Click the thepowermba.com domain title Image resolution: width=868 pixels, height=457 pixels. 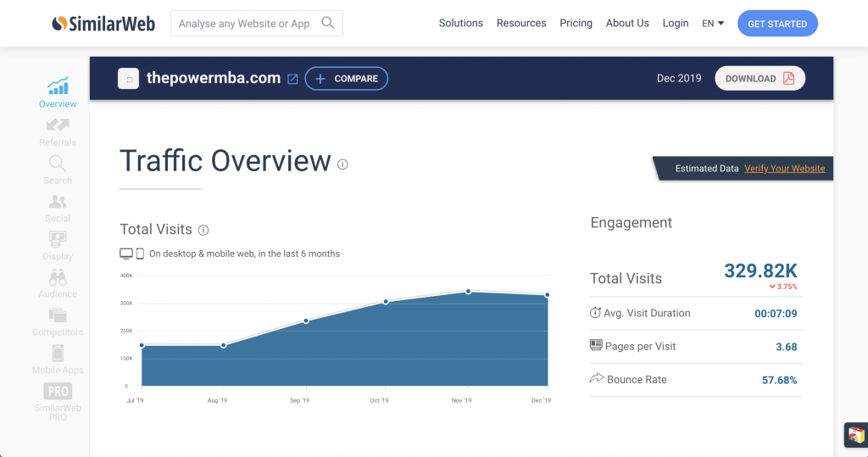(x=213, y=78)
